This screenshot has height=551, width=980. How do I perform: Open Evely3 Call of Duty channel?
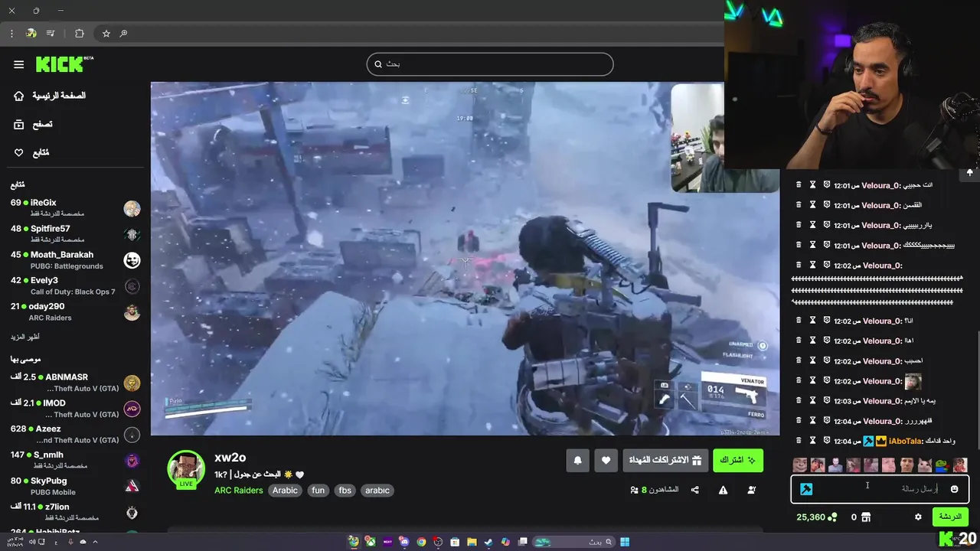[75, 286]
